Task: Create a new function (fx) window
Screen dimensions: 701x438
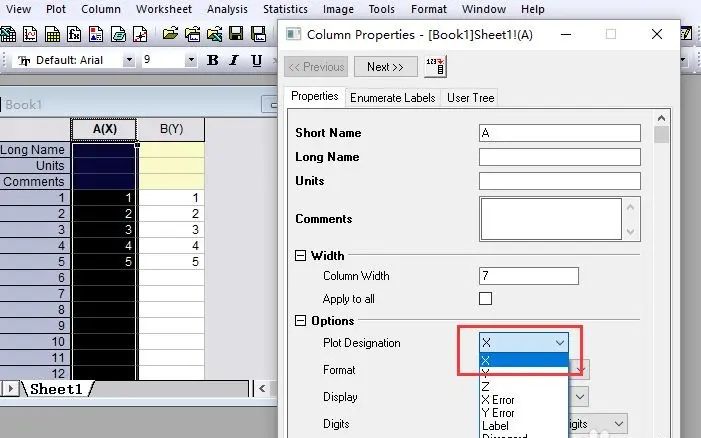Action: point(74,34)
